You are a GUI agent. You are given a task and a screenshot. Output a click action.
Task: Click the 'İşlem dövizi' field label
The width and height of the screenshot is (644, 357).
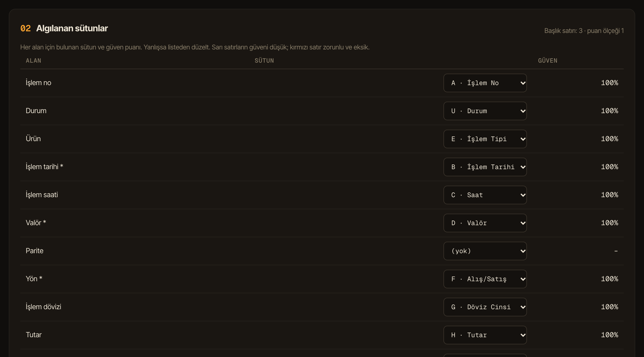coord(43,307)
